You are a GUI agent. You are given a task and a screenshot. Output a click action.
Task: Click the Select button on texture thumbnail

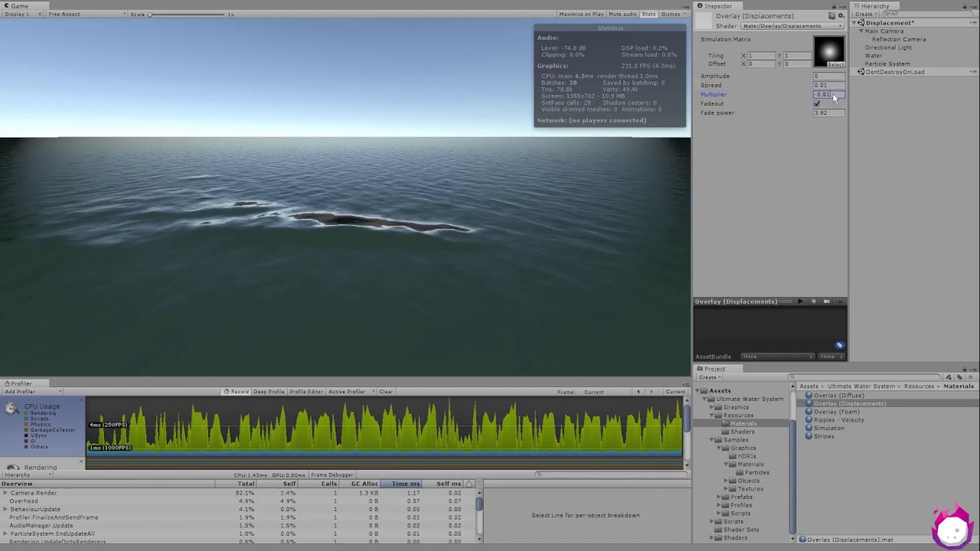click(835, 65)
